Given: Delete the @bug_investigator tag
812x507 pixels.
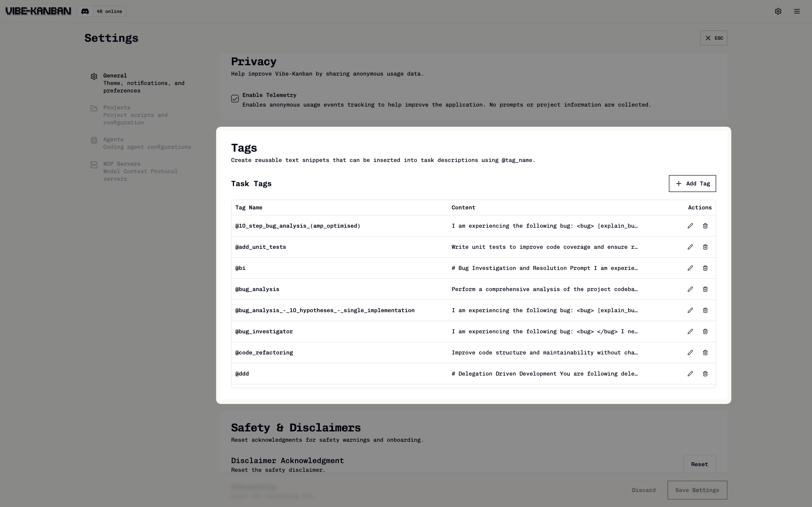Looking at the screenshot, I should 705,331.
